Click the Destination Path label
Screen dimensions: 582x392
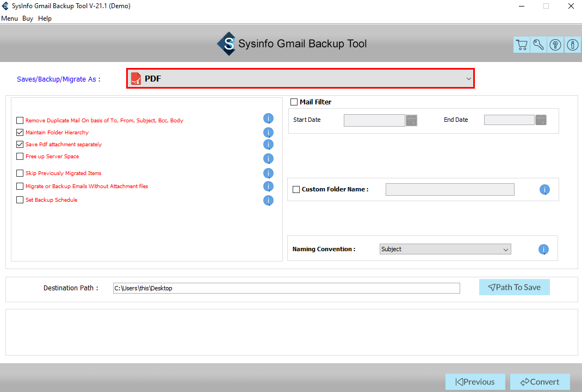(71, 288)
